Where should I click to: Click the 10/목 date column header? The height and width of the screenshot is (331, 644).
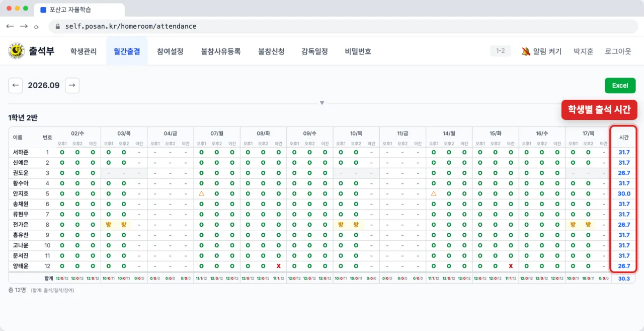(356, 134)
